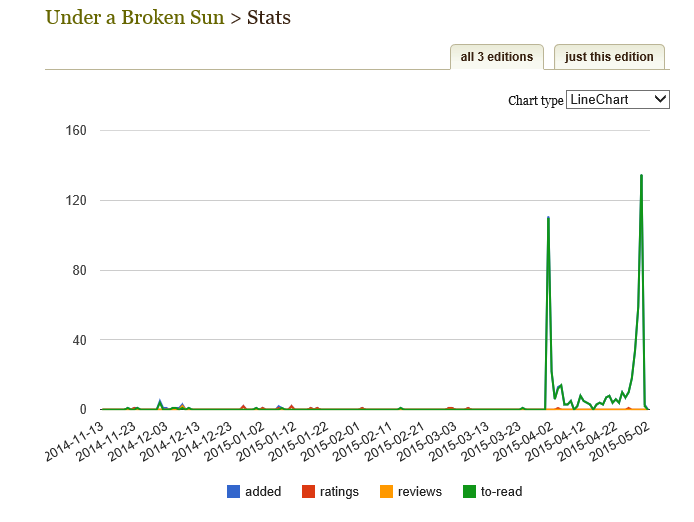Switch to 'all 3 editions' tab
Viewport: 694px width, 522px height.
point(497,57)
